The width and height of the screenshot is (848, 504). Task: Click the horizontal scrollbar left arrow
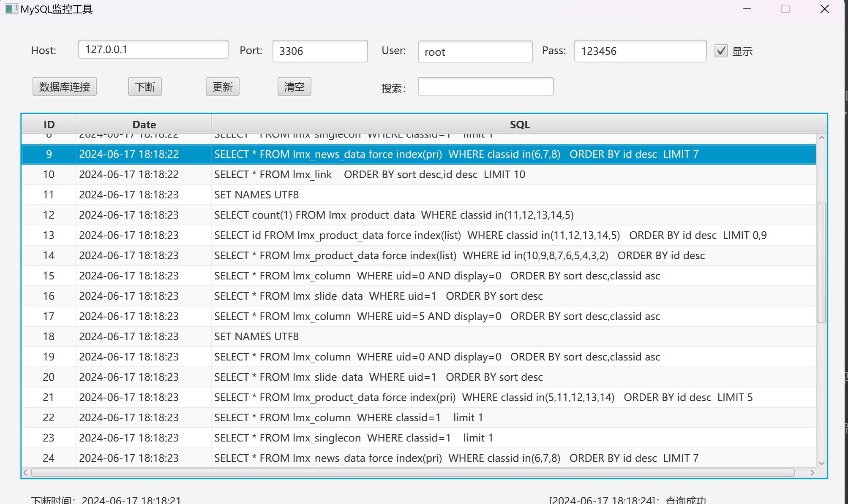(x=25, y=473)
